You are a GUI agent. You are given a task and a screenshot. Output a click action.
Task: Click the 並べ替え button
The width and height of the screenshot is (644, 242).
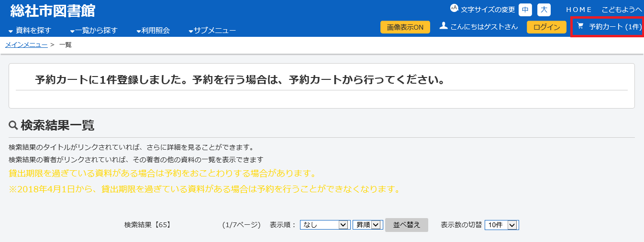(x=407, y=225)
